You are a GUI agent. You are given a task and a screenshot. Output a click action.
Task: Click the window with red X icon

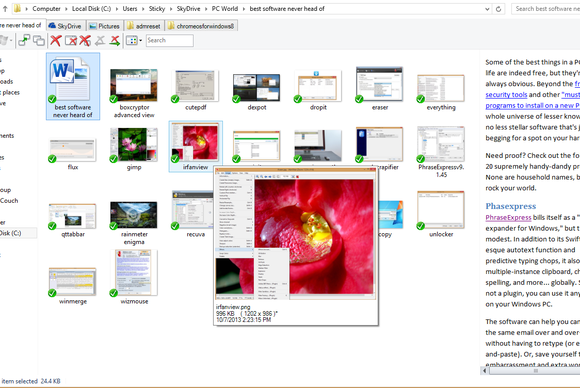point(71,40)
